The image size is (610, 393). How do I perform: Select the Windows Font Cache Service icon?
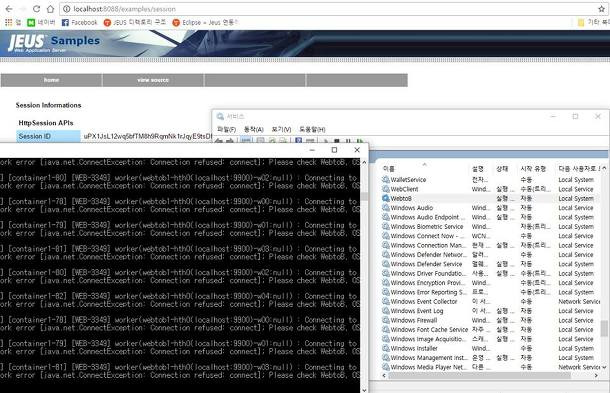pyautogui.click(x=386, y=329)
